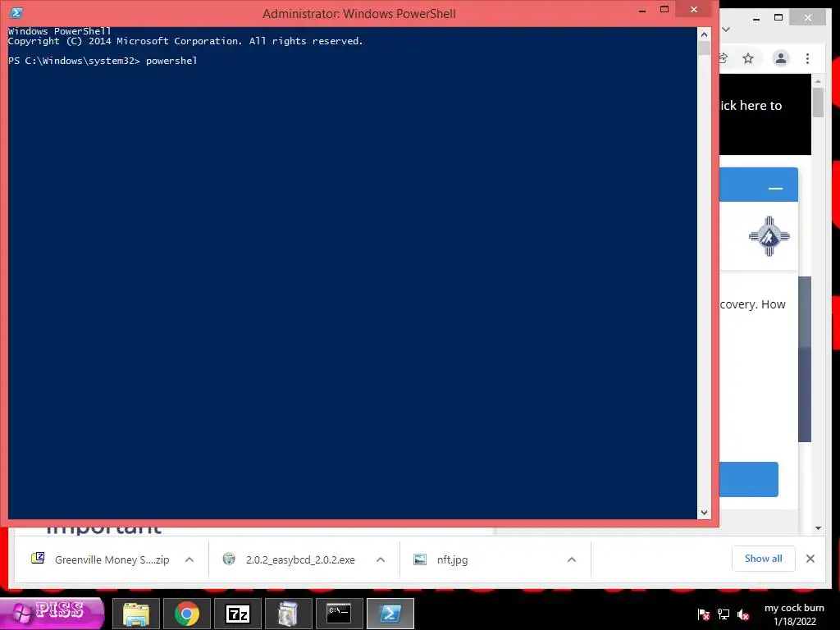This screenshot has height=630, width=840.
Task: Open the taskbar clock showing 1/18/2022
Action: point(794,614)
